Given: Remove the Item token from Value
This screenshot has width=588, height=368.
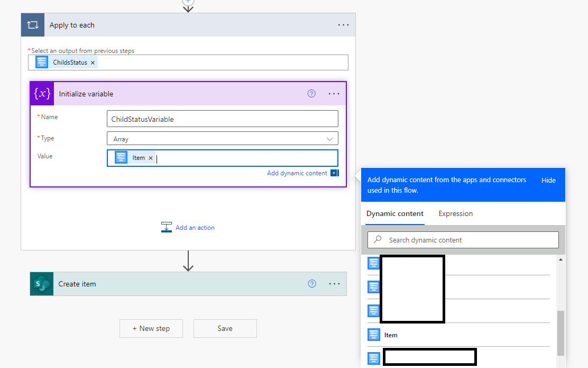Looking at the screenshot, I should click(x=151, y=158).
